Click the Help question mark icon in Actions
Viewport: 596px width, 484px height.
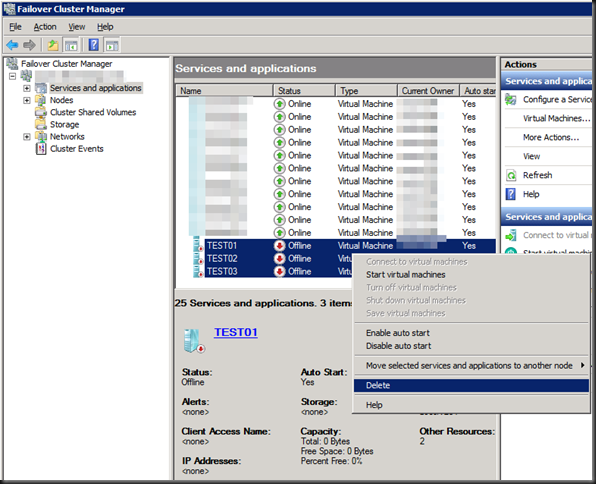[x=511, y=194]
